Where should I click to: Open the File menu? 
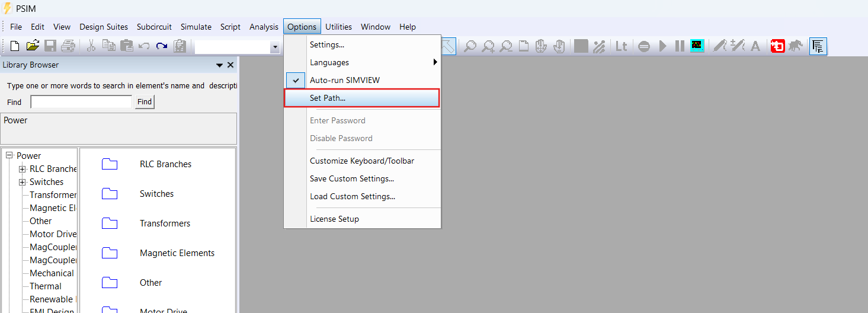tap(16, 27)
